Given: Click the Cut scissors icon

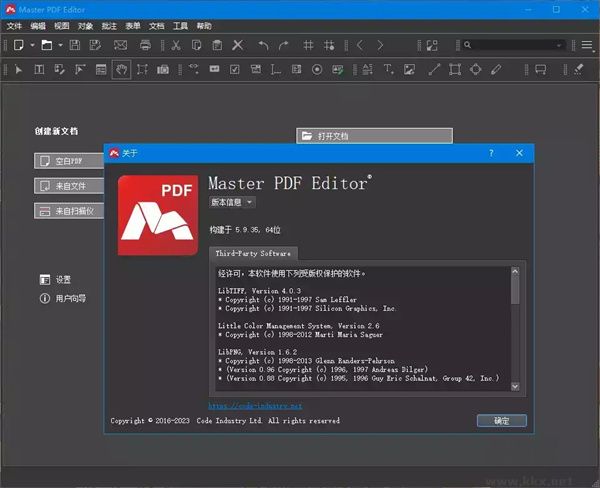Looking at the screenshot, I should point(175,45).
